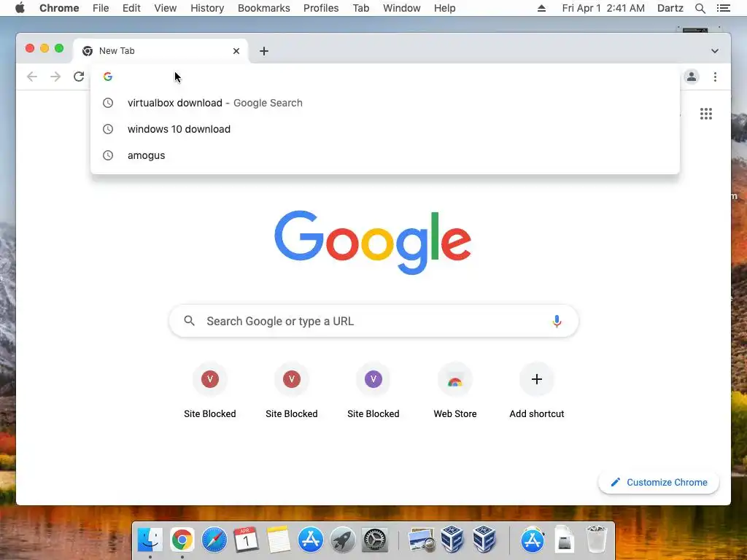Open System Preferences gear in dock
747x560 pixels.
point(374,540)
